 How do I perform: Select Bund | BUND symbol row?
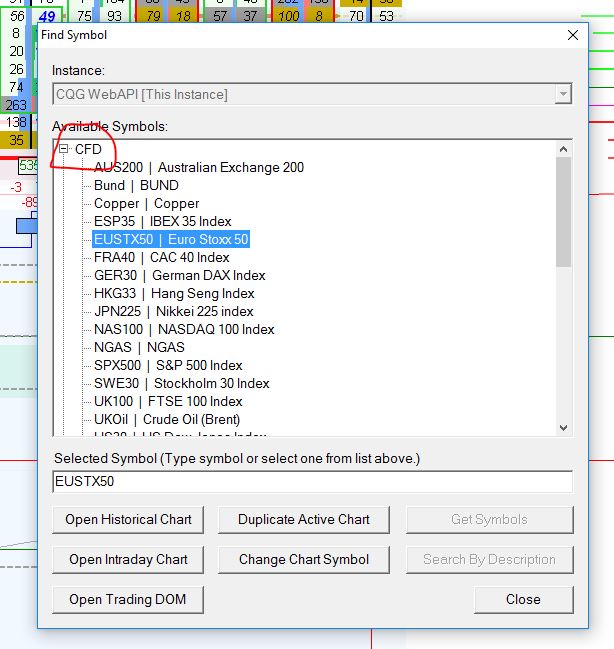tap(136, 185)
